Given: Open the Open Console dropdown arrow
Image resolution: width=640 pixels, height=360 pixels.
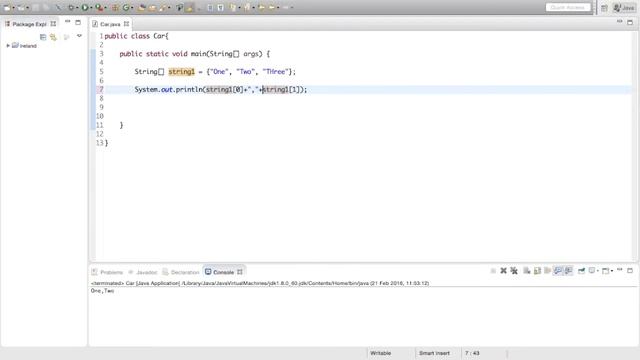Looking at the screenshot, I should click(612, 271).
